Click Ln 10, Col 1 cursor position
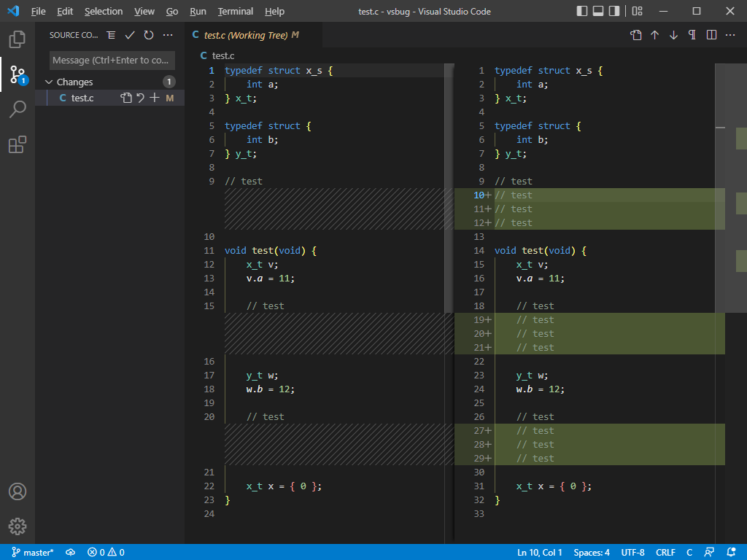 (x=539, y=553)
